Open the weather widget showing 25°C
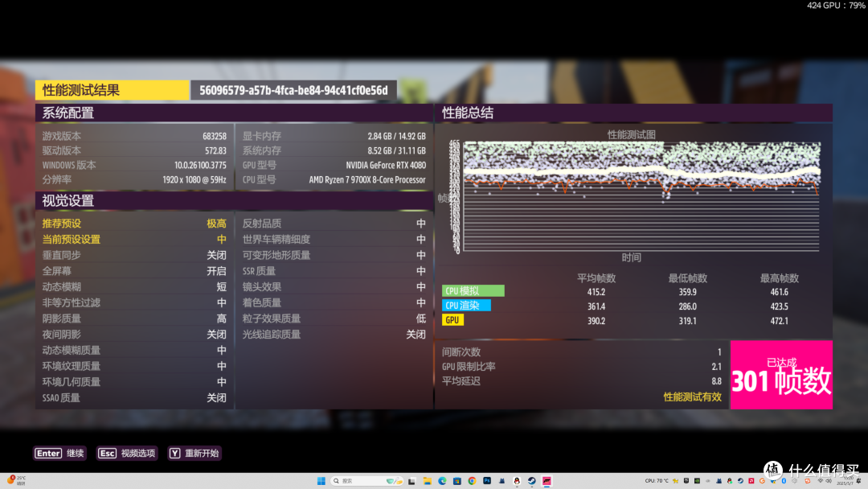Image resolution: width=868 pixels, height=489 pixels. point(17,480)
